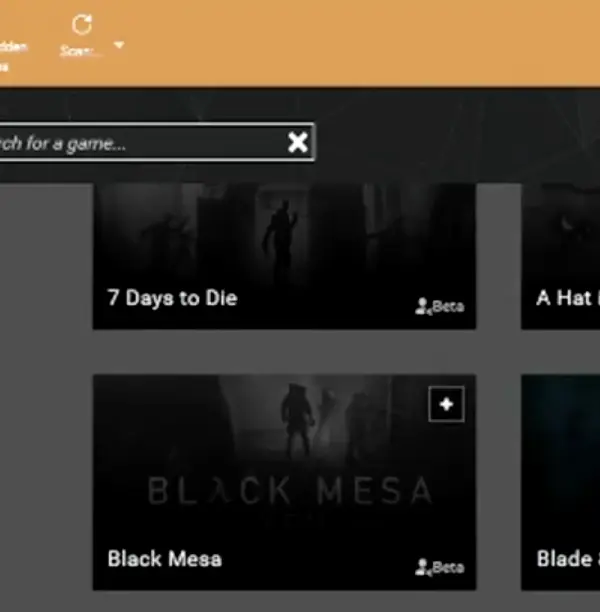Click the Beta user icon on Black Mesa

pos(422,567)
